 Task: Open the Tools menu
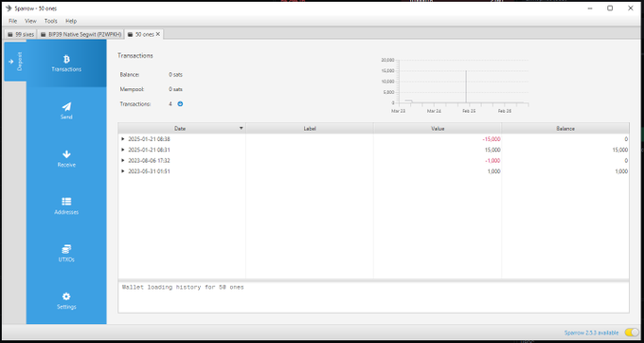[x=51, y=21]
